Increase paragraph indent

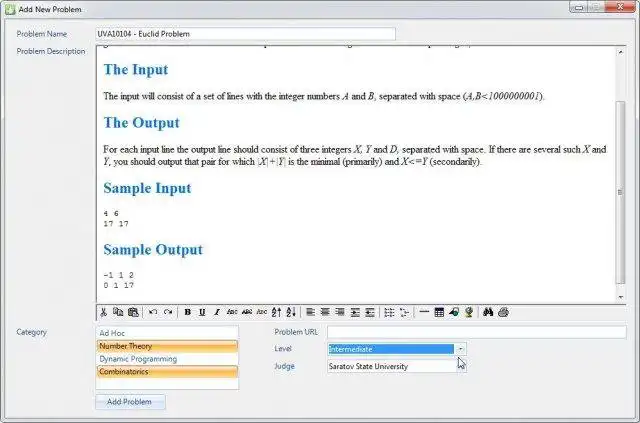[x=355, y=312]
